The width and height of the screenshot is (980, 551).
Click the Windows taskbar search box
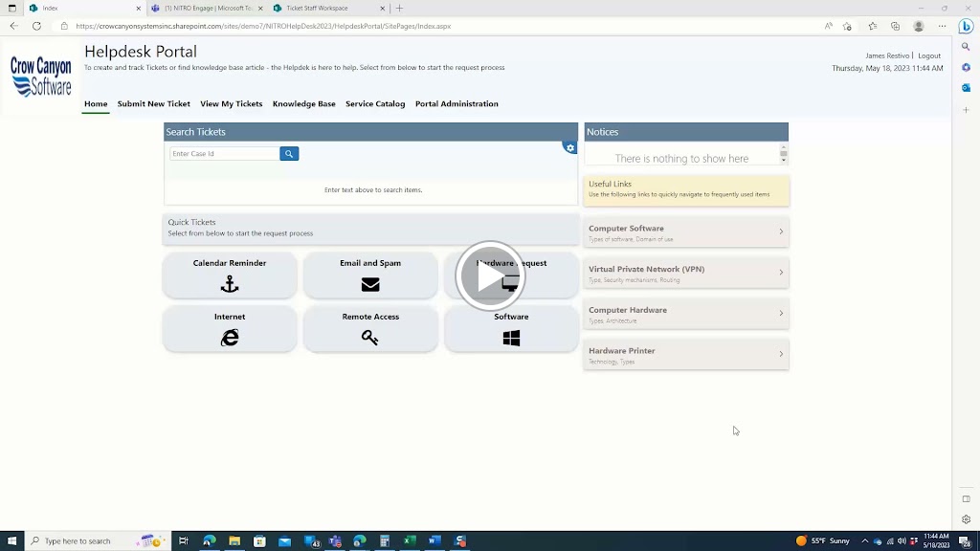(97, 541)
